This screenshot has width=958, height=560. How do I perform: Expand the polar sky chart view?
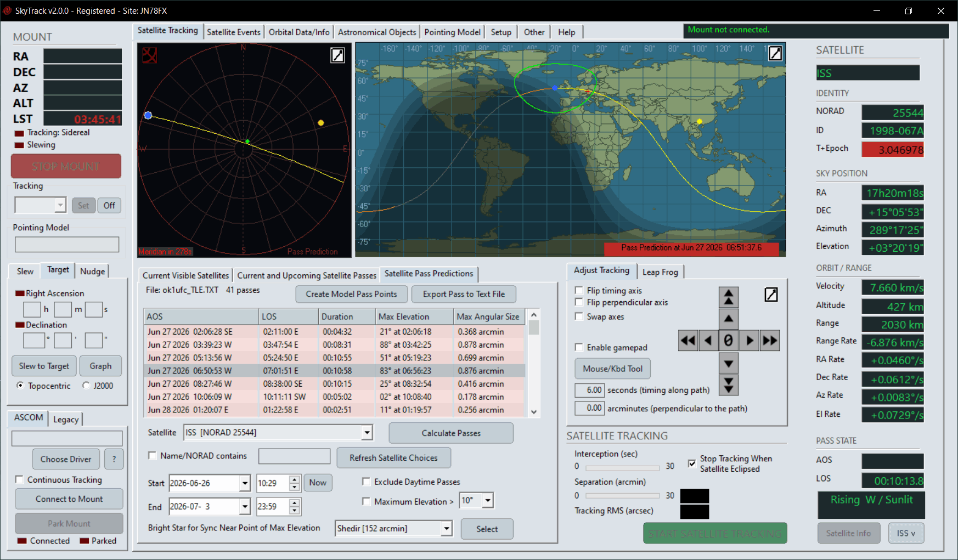click(337, 55)
